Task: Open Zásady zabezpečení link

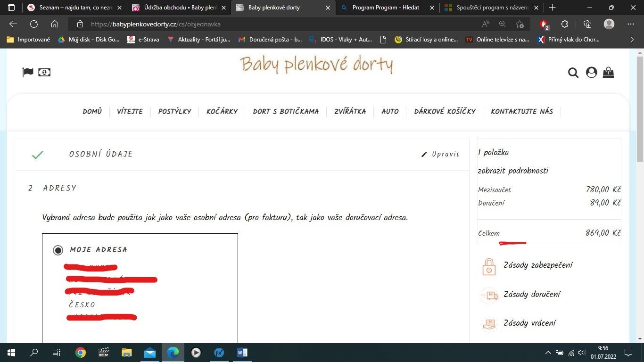Action: point(538,265)
